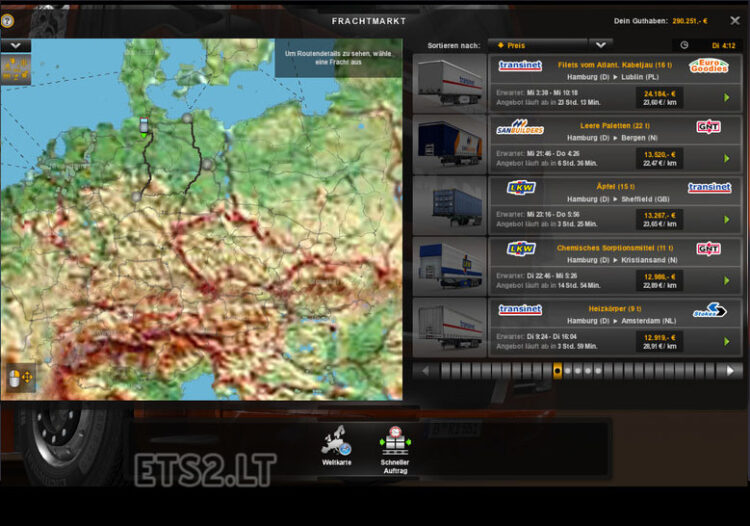
Task: Click the transinet logo on Kabeljau job
Action: [x=520, y=66]
